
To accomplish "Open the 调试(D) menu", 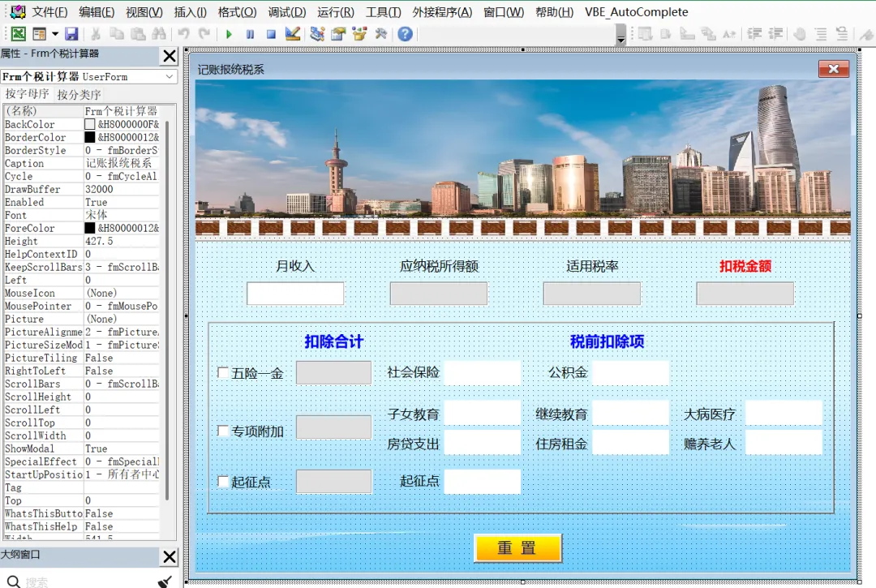I will pos(286,11).
